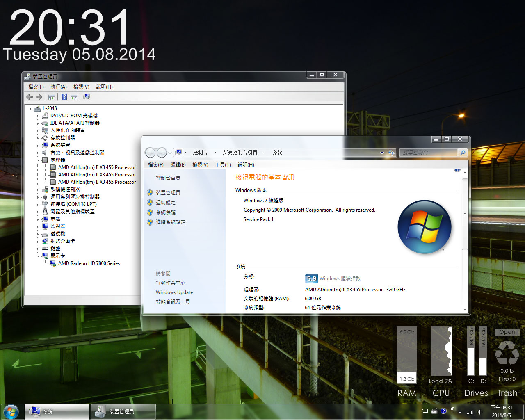Click the Windows Update link in sidebar

(174, 292)
